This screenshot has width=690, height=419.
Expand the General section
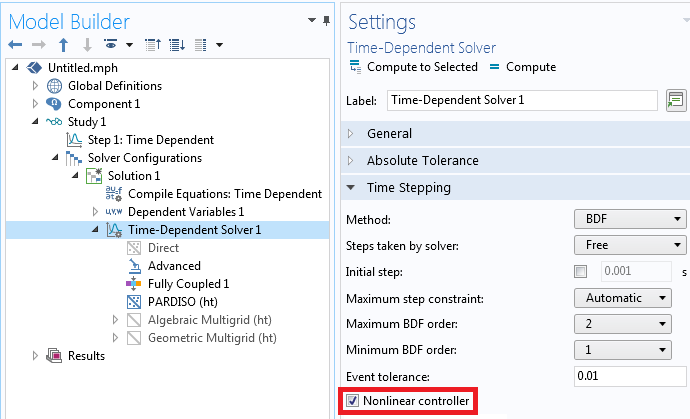pyautogui.click(x=390, y=134)
